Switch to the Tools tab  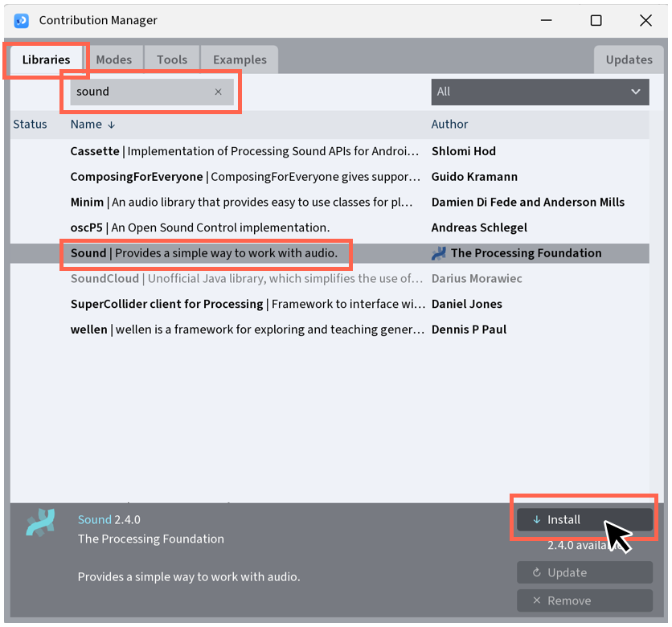point(172,59)
